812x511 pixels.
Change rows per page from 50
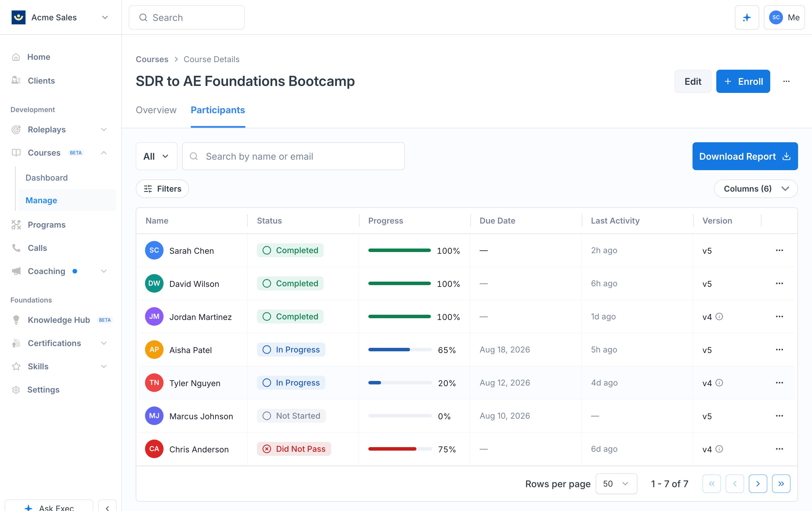click(616, 484)
